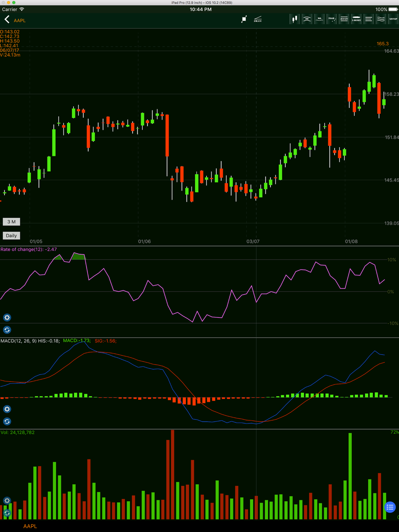This screenshot has height=532, width=399.
Task: Tap the 01/05 date axis label
Action: pyautogui.click(x=36, y=242)
